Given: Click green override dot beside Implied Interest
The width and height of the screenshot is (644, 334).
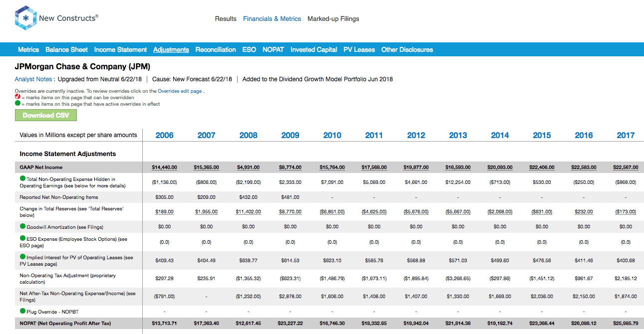Looking at the screenshot, I should (x=22, y=257).
